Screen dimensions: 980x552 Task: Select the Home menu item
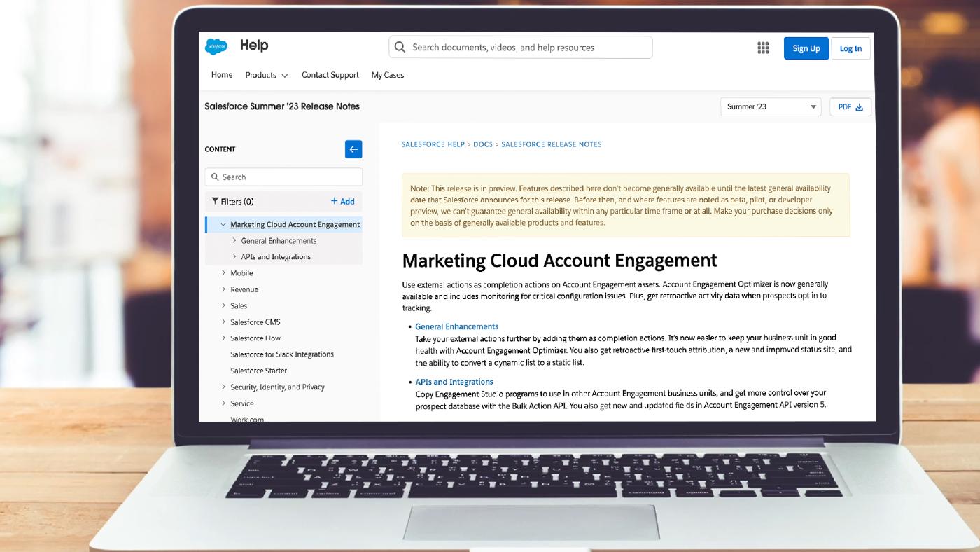coord(222,75)
